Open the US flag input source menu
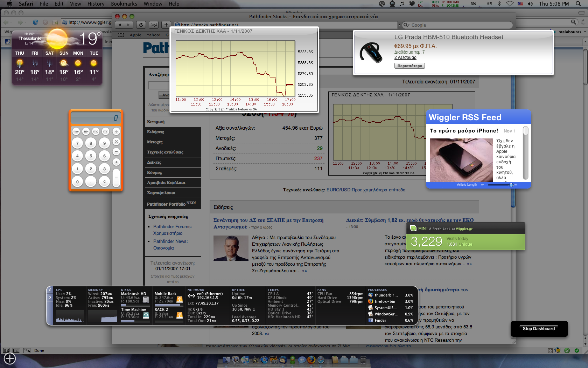Screen dimensions: 588x368 (x=520, y=4)
